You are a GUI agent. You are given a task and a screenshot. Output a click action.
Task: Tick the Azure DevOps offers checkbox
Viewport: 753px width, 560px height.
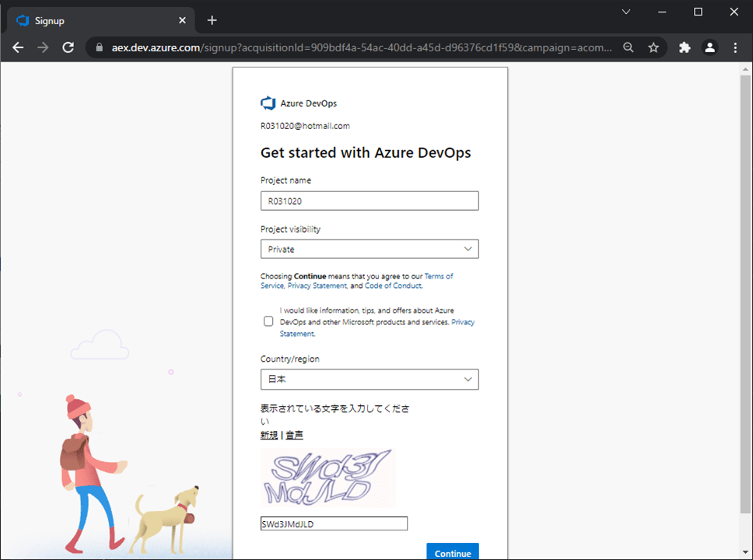tap(268, 321)
